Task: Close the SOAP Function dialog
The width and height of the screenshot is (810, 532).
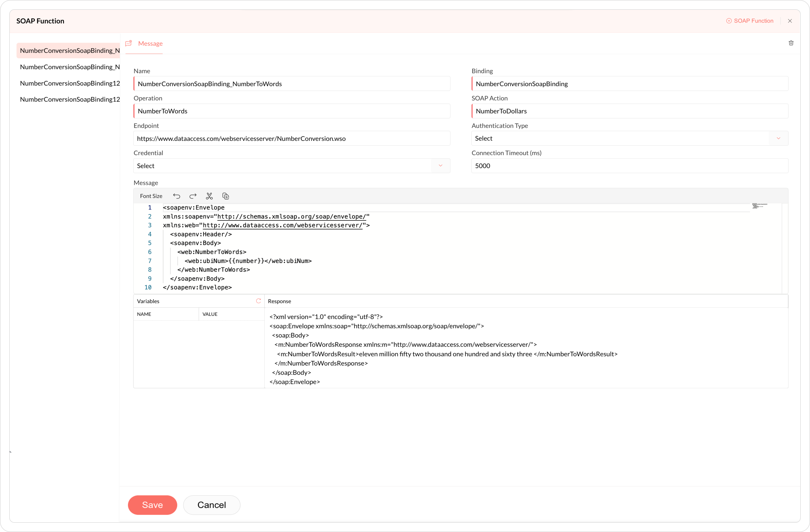Action: (x=790, y=21)
